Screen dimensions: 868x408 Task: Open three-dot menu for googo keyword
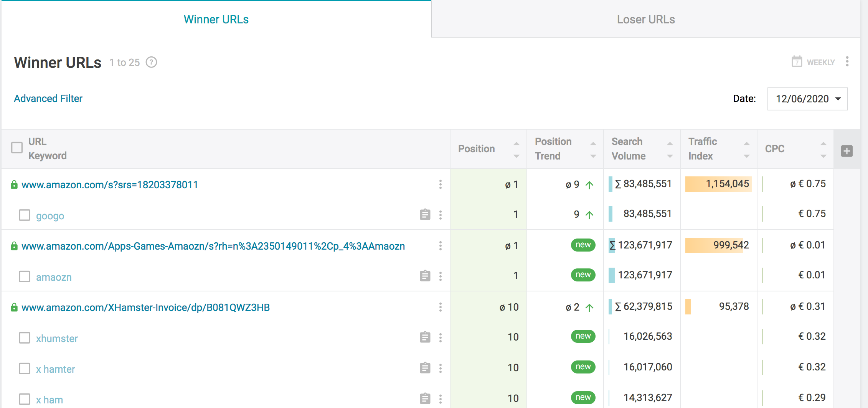440,215
